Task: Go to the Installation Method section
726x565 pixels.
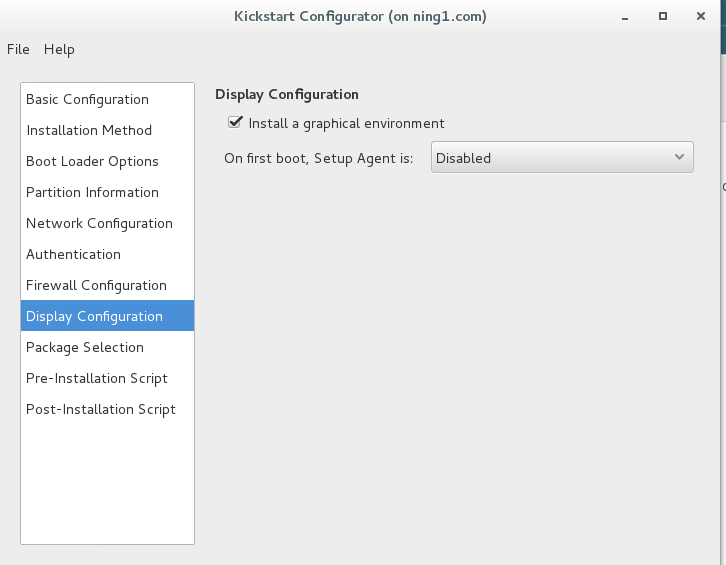Action: [89, 130]
